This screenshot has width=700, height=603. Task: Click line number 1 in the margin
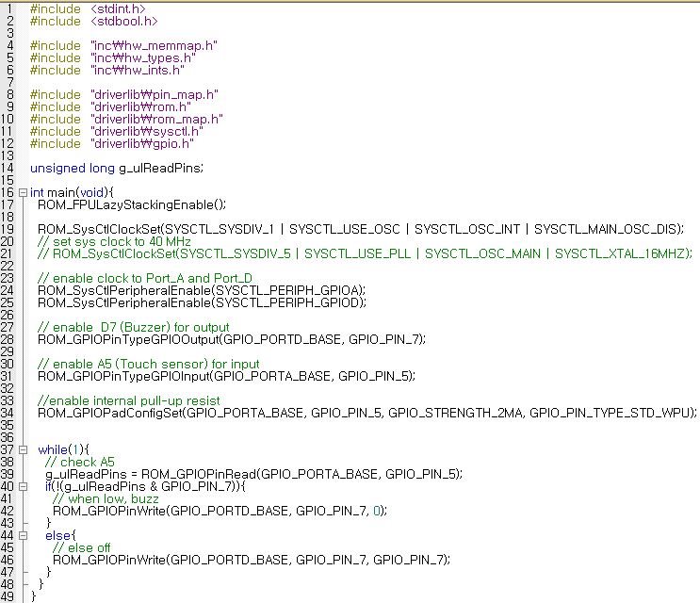(9, 8)
